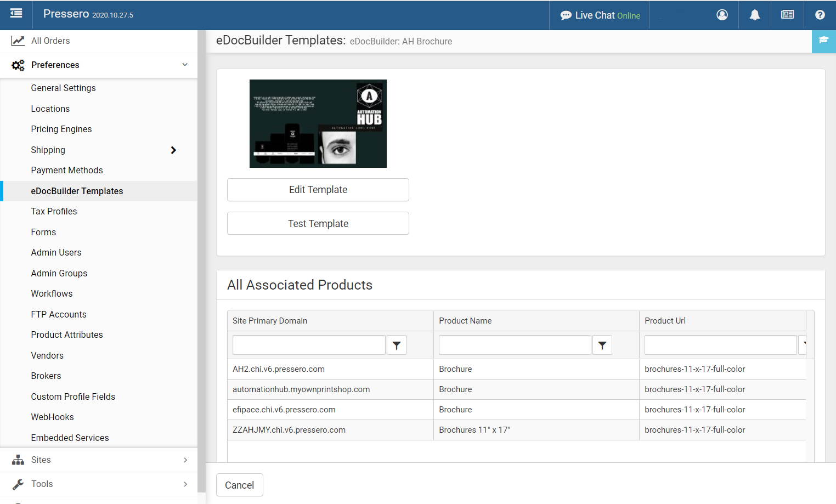Screen dimensions: 836x504
Task: Click the Sites network icon
Action: pos(18,460)
